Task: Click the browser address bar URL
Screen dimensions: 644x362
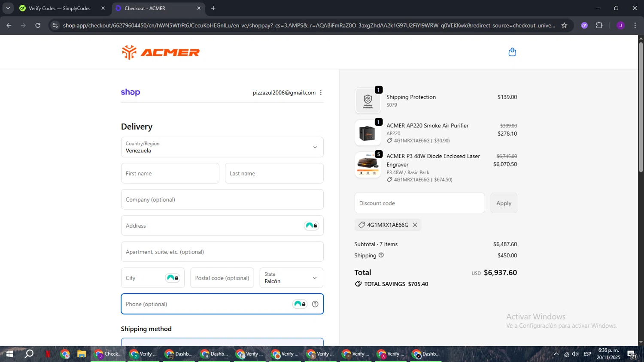Action: click(x=309, y=25)
